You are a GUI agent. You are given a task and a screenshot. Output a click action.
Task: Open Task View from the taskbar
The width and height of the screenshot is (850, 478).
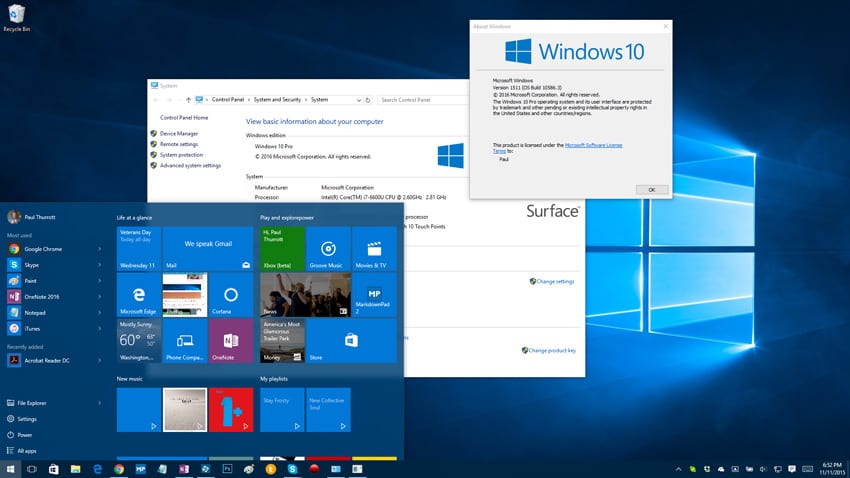[31, 469]
